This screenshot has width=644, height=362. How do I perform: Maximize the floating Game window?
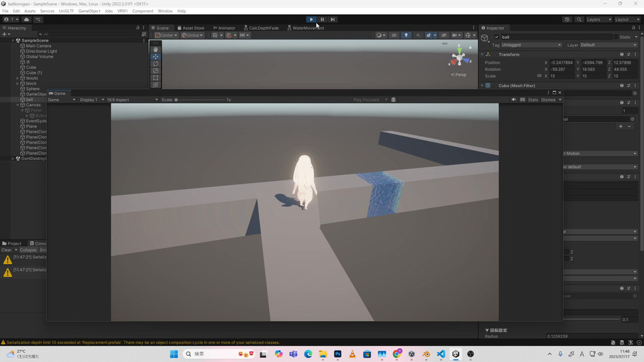coord(554,93)
